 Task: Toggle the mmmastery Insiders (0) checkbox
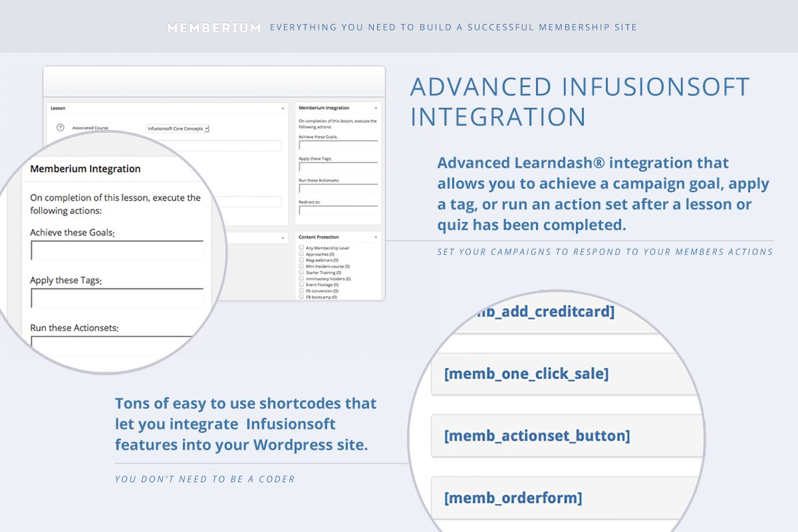point(301,279)
